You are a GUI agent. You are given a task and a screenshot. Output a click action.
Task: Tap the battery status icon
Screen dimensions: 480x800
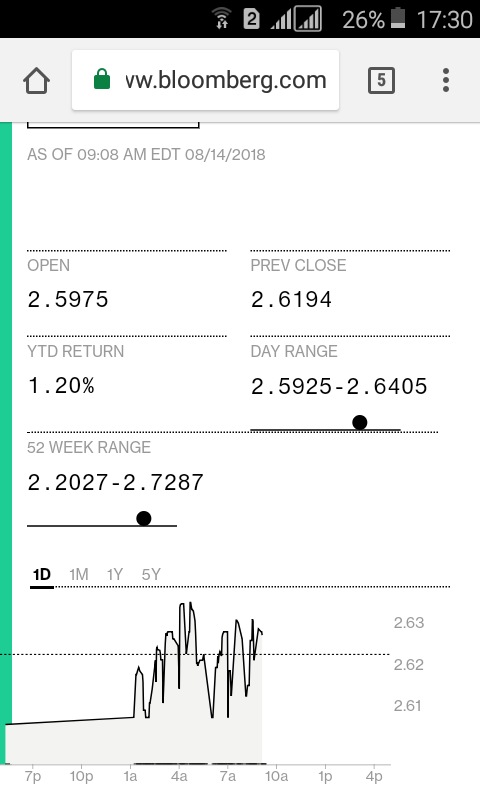tap(398, 18)
